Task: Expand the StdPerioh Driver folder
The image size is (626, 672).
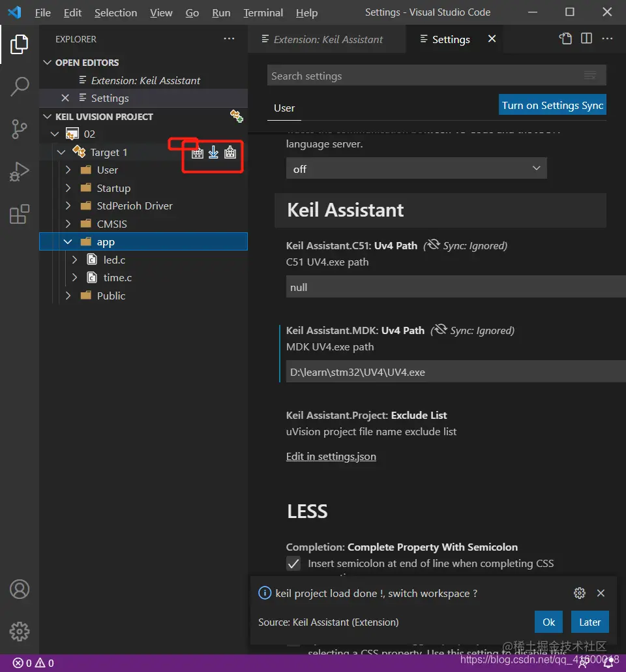Action: pos(68,206)
